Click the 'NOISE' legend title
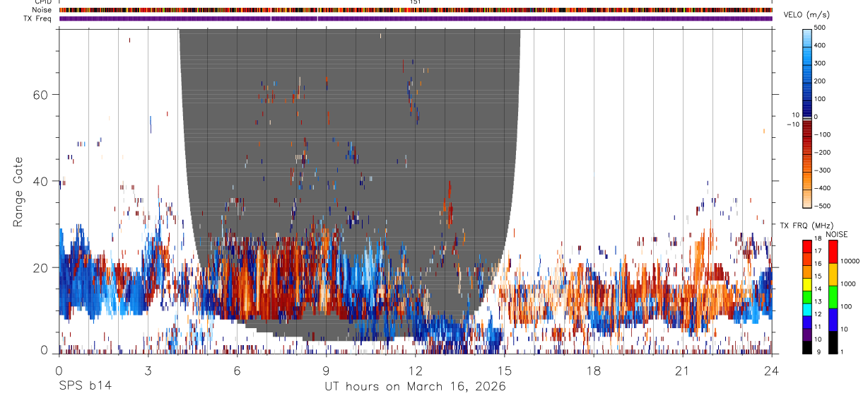This screenshot has height=401, width=868. (837, 234)
